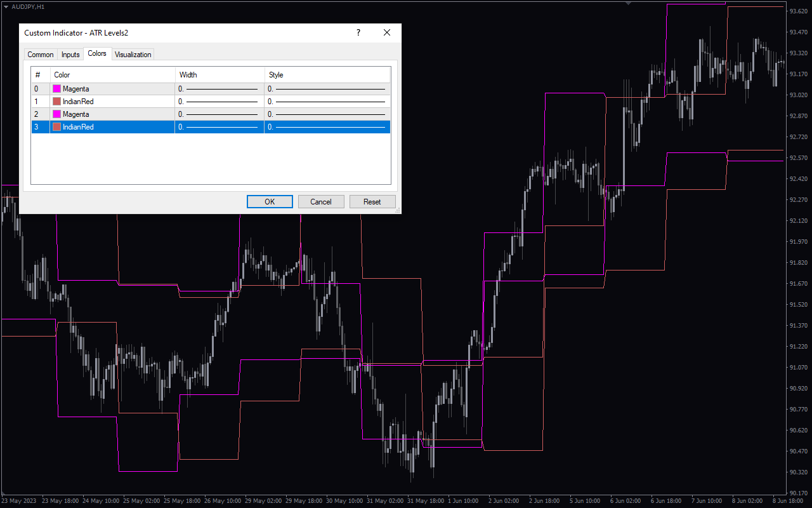The image size is (812, 508).
Task: Click Magenta color swatch in row 0
Action: pyautogui.click(x=56, y=89)
